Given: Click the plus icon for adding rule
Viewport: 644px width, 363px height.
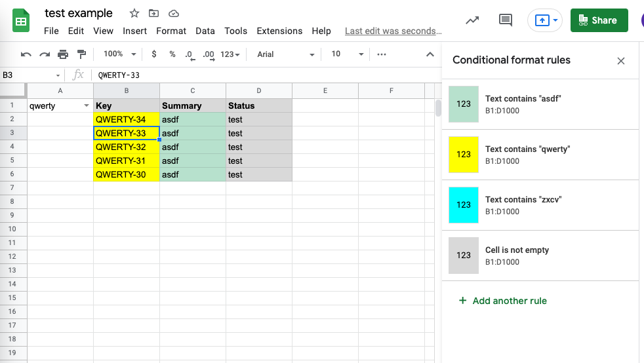Looking at the screenshot, I should [462, 300].
